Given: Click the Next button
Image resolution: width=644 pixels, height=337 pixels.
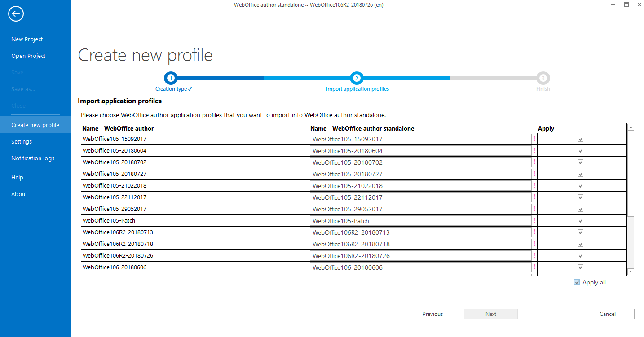Looking at the screenshot, I should click(490, 314).
